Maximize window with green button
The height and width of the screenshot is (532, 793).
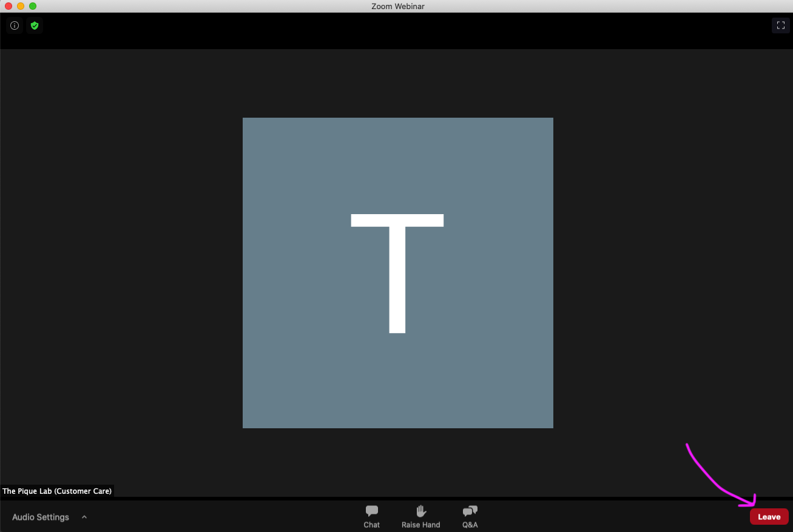point(33,6)
